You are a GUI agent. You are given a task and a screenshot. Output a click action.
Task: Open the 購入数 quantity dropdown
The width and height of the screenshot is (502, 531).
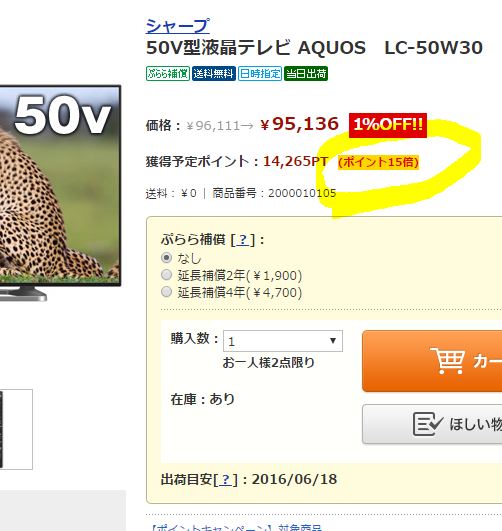tap(283, 341)
